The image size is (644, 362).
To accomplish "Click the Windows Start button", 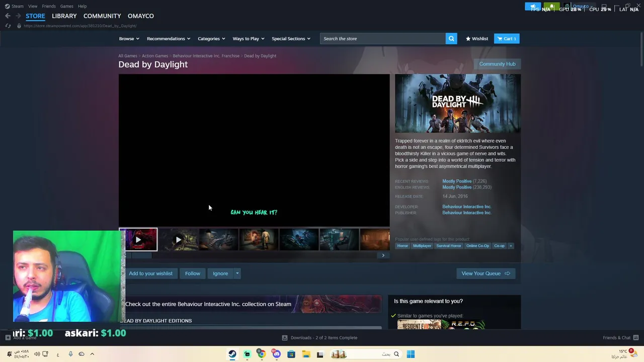I will coord(411,354).
